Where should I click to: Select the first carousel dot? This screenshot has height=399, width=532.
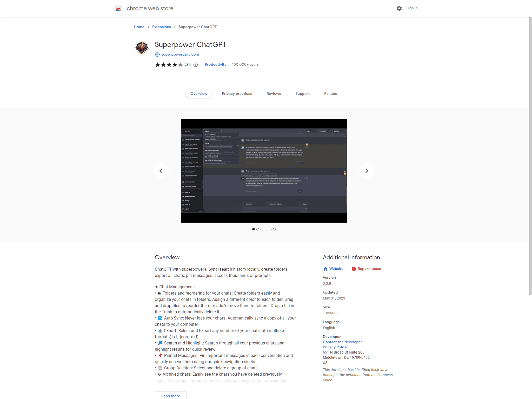[x=254, y=229]
